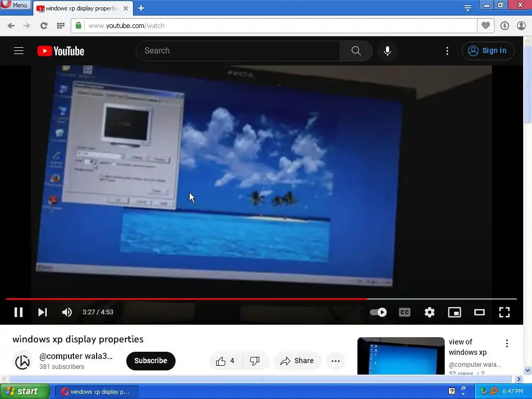Open the Speed Dial grid
This screenshot has height=399, width=532.
point(61,26)
